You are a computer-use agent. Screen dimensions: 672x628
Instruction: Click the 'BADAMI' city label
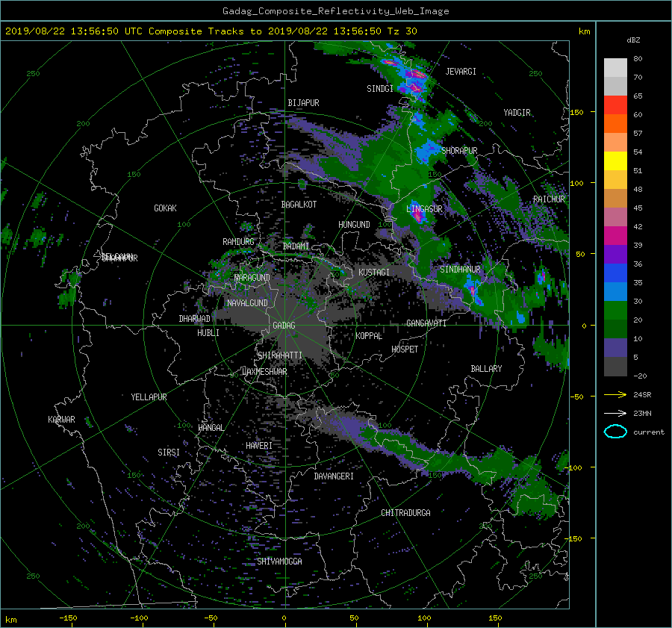[x=296, y=246]
